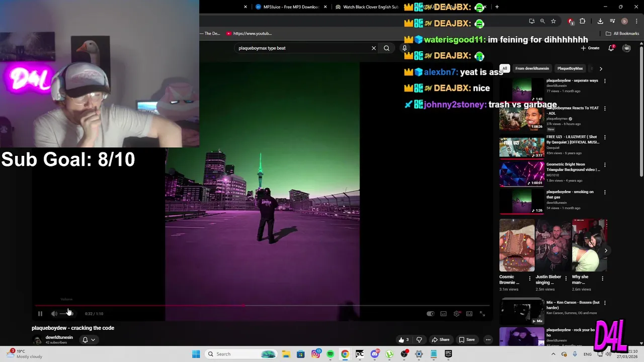Screen dimensions: 644x362
Task: Open the FREE UZI - LILUZIVERT video title
Action: point(573,139)
